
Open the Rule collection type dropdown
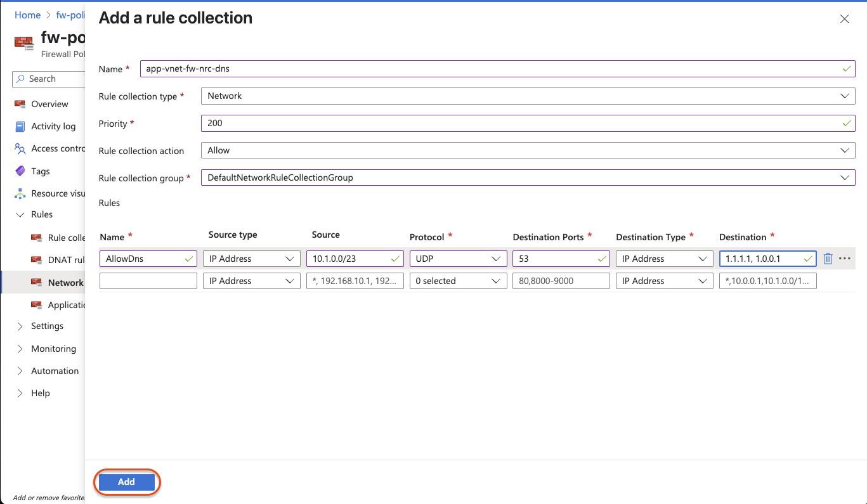pyautogui.click(x=528, y=96)
